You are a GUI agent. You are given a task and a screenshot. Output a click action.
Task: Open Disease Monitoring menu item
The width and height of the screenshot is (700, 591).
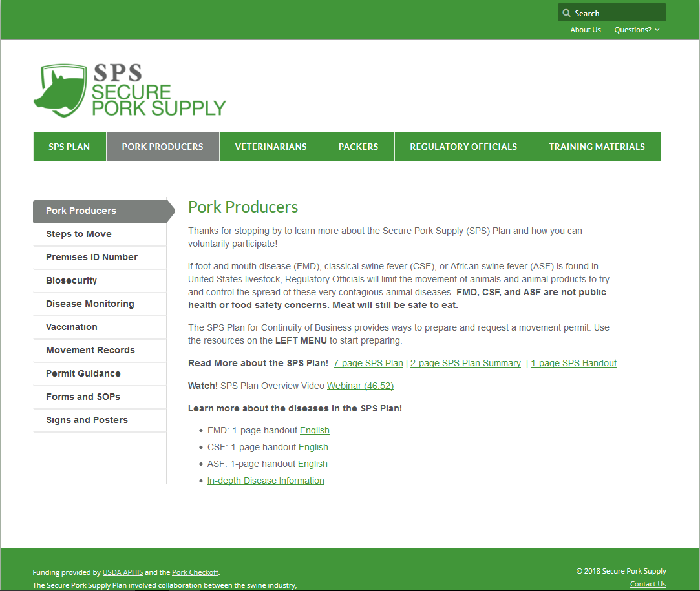pyautogui.click(x=100, y=304)
